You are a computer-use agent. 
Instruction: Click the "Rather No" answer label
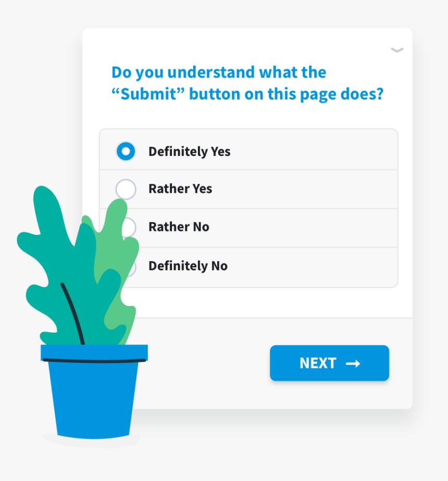pos(179,227)
